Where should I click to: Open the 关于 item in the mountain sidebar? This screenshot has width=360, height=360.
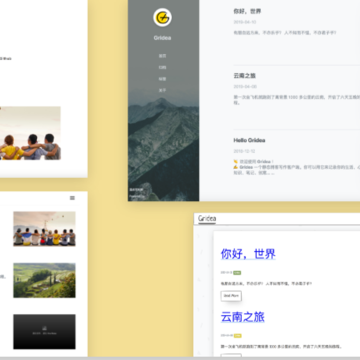(162, 90)
